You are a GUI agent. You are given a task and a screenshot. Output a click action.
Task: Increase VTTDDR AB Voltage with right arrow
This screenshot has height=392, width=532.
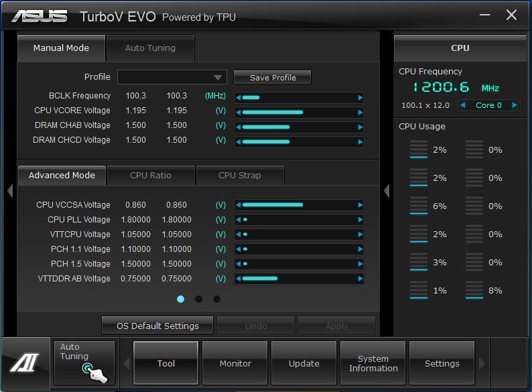tap(360, 279)
